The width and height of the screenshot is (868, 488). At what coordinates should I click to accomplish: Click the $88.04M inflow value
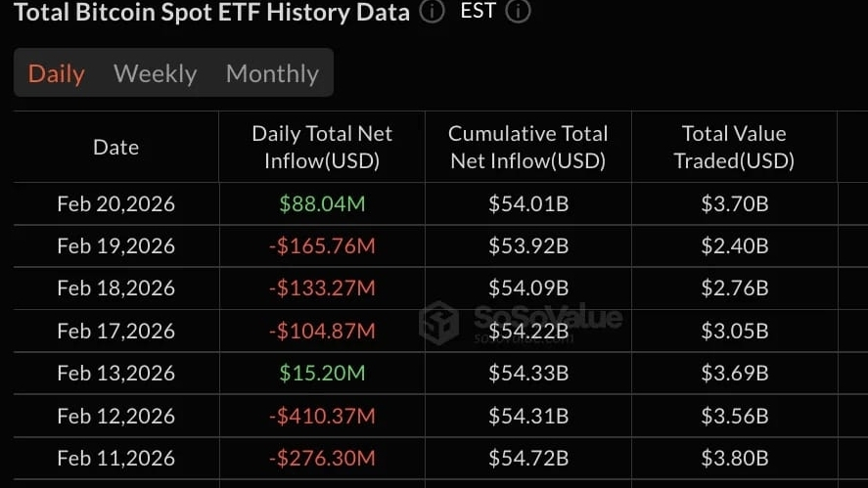click(322, 204)
